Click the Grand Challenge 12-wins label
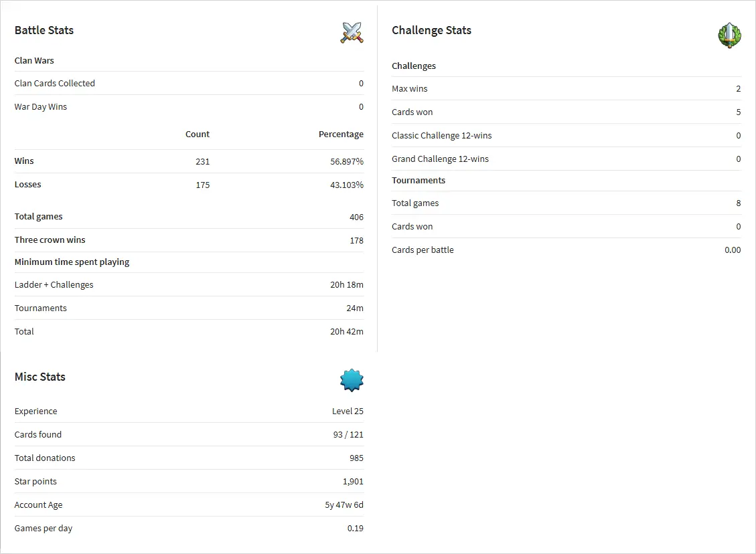756x554 pixels. tap(440, 159)
